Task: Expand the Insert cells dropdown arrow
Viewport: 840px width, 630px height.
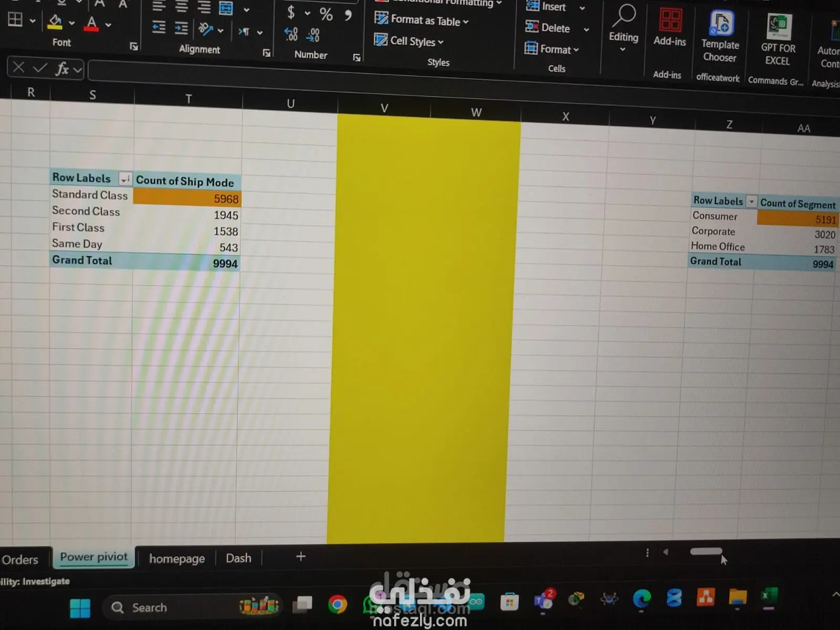Action: pyautogui.click(x=582, y=8)
